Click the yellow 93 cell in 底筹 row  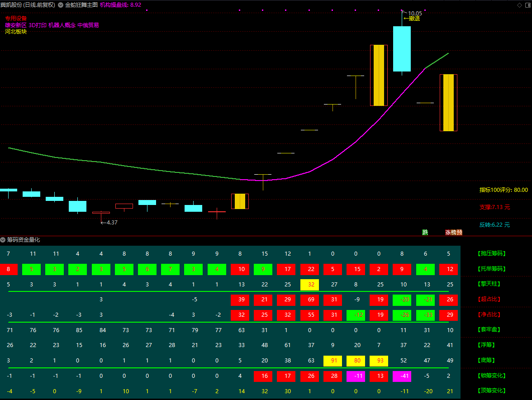[379, 361]
